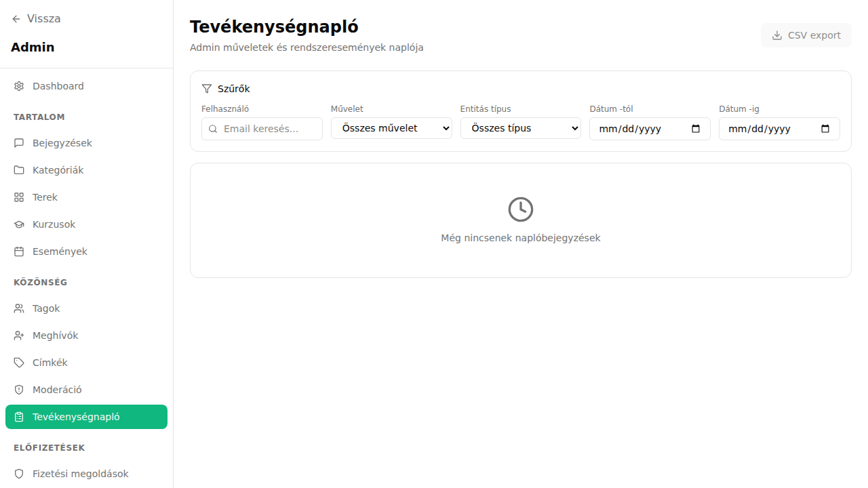
Task: Click the Kategóriák folder icon
Action: pos(18,169)
